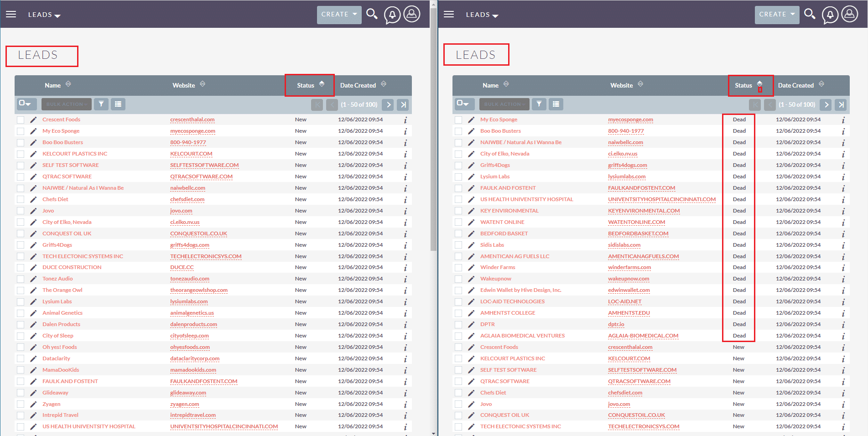The width and height of the screenshot is (868, 436).
Task: Tick checkbox for My Eco Sponge in right window
Action: point(458,120)
